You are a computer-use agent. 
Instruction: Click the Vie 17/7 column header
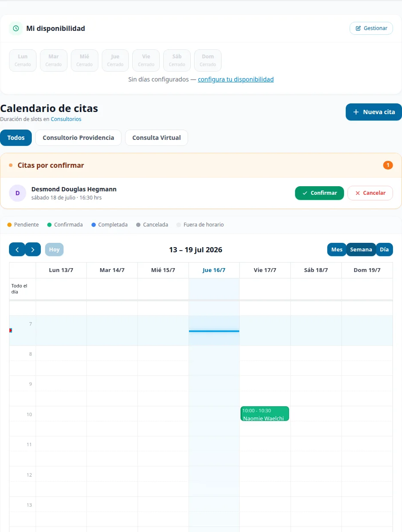click(265, 270)
